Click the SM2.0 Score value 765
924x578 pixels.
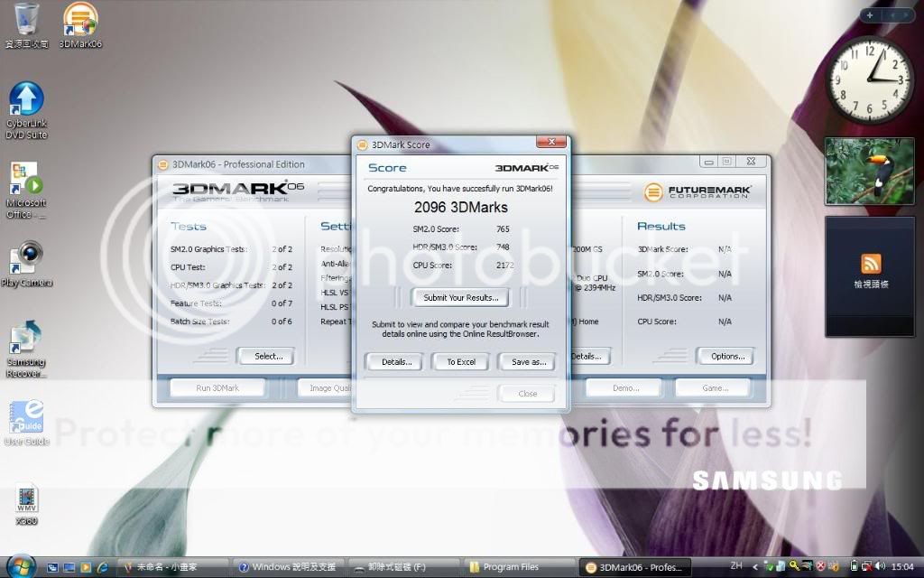point(503,228)
